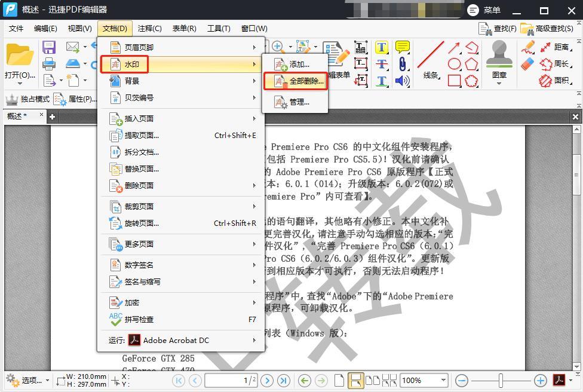The width and height of the screenshot is (583, 392).
Task: Click the 查找(F) button
Action: [x=498, y=29]
